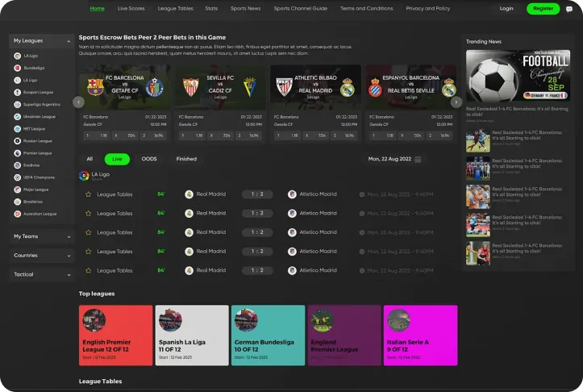
Task: Click the round photo on Italian Serie A card
Action: click(398, 320)
